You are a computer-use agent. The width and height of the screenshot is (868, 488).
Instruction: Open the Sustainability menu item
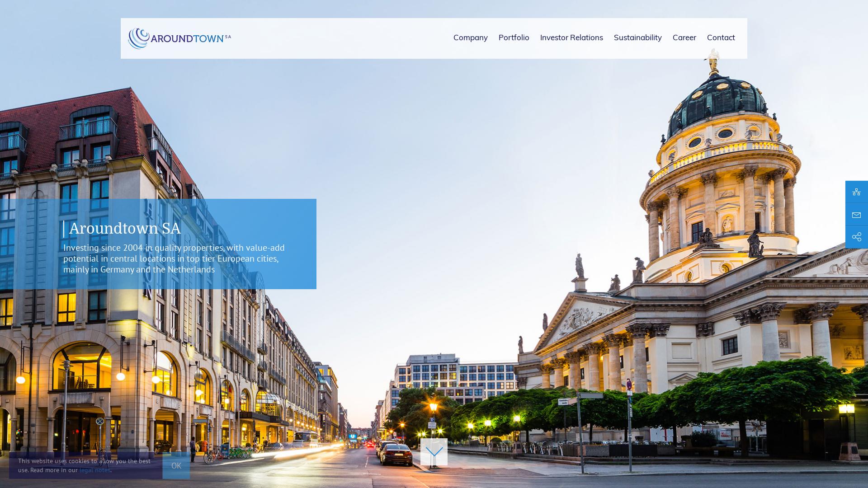click(637, 38)
